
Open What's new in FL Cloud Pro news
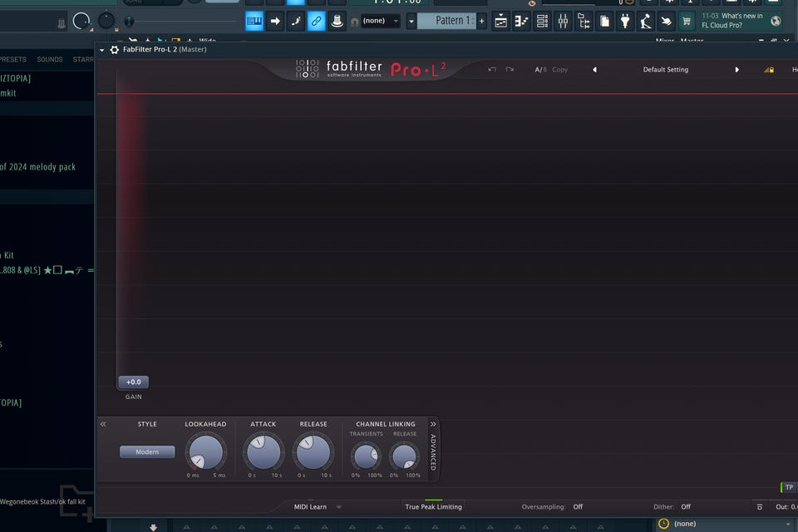point(732,20)
